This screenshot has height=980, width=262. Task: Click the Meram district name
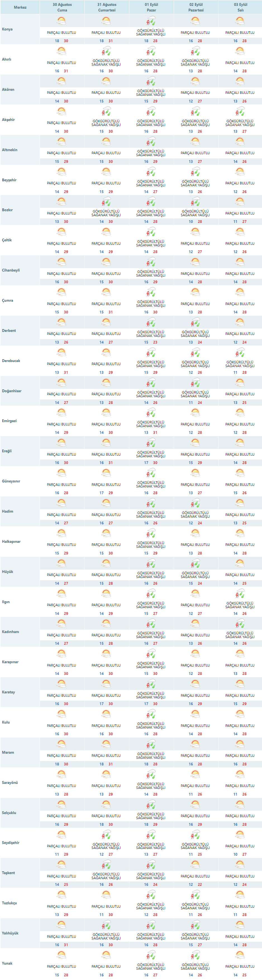pos(8,752)
